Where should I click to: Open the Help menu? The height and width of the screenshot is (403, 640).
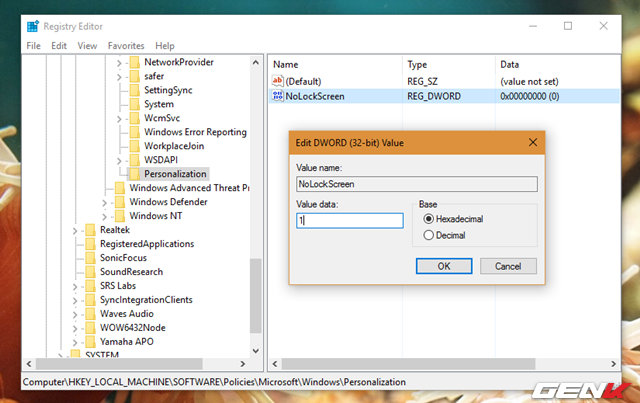click(165, 46)
